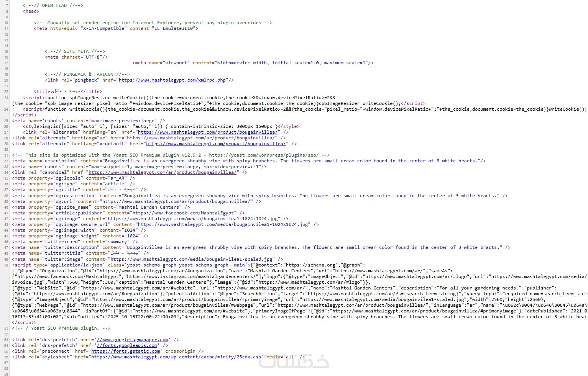Click the twitter:image bougainvilea1-scaled.jpg line

point(148,259)
